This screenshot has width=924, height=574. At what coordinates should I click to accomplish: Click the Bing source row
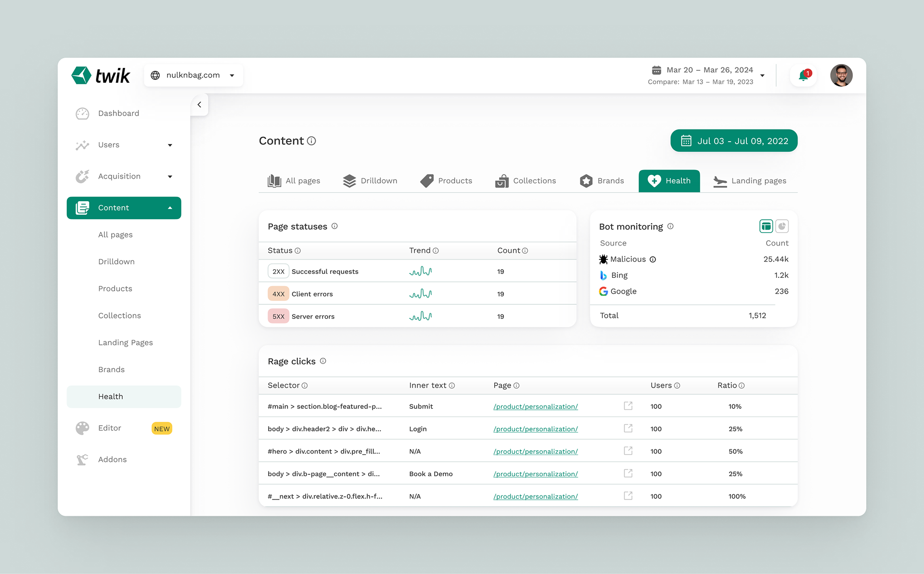coord(693,275)
